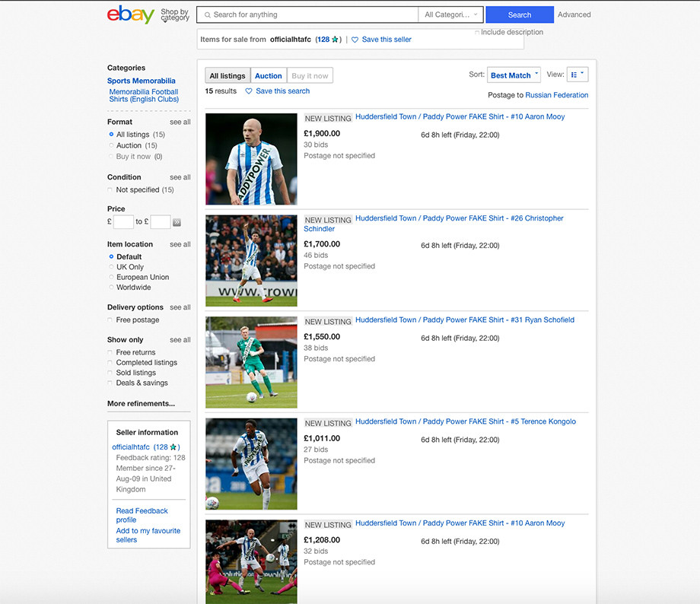This screenshot has height=604, width=700.
Task: Open the Best Match sort dropdown
Action: (x=514, y=75)
